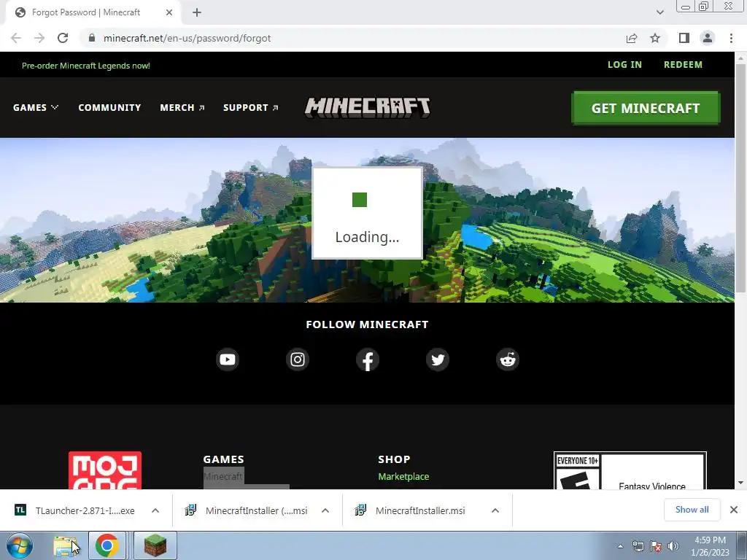Click page vertical scrollbar thumb
Viewport: 747px width, 560px height.
[741, 179]
